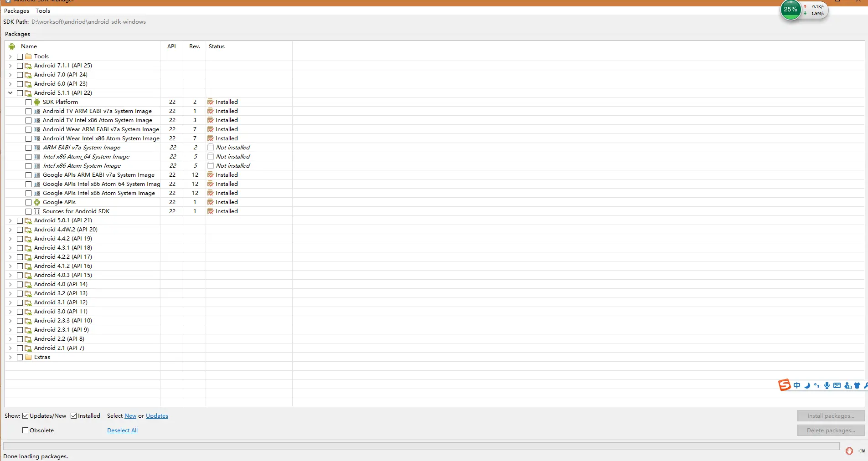Click the Extras folder icon

pos(28,357)
